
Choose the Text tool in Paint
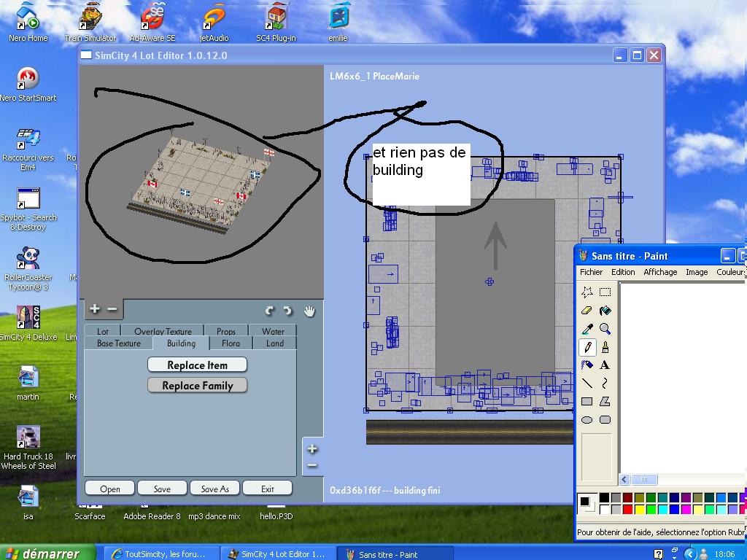pos(605,365)
